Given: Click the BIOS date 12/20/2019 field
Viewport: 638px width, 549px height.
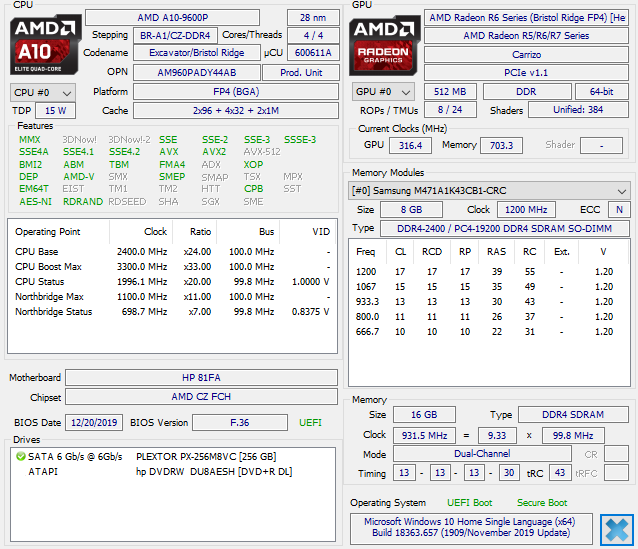Looking at the screenshot, I should coord(94,422).
